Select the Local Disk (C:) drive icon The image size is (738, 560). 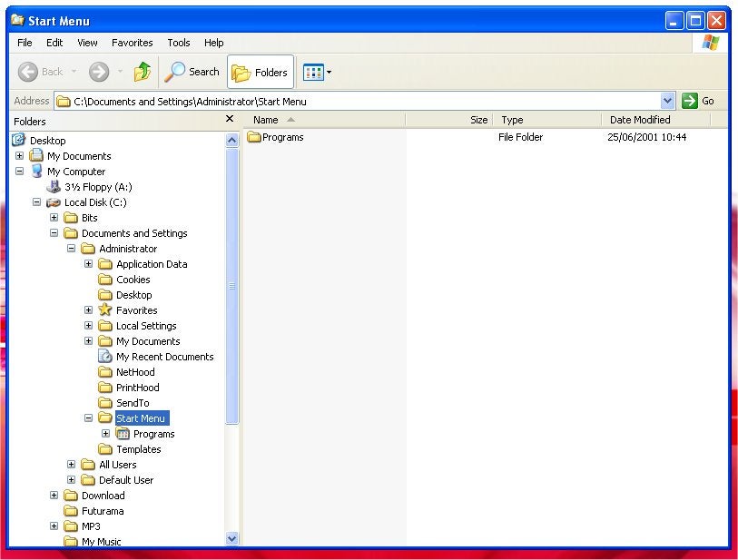pyautogui.click(x=54, y=202)
